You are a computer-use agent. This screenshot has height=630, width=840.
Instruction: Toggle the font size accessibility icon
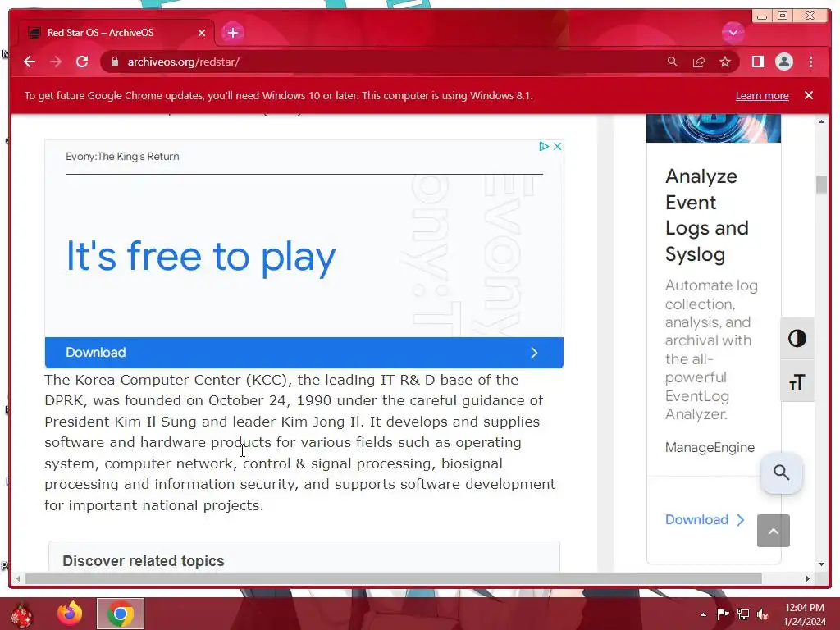click(797, 382)
